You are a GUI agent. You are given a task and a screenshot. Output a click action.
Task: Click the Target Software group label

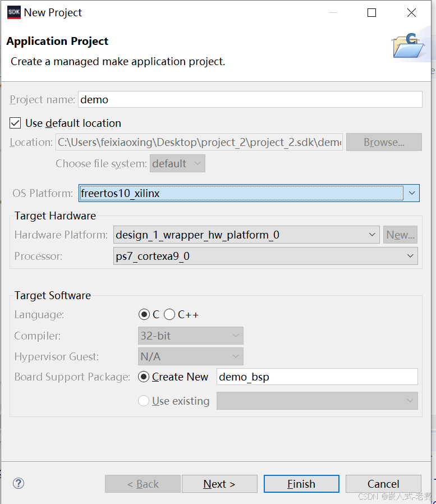pyautogui.click(x=53, y=295)
